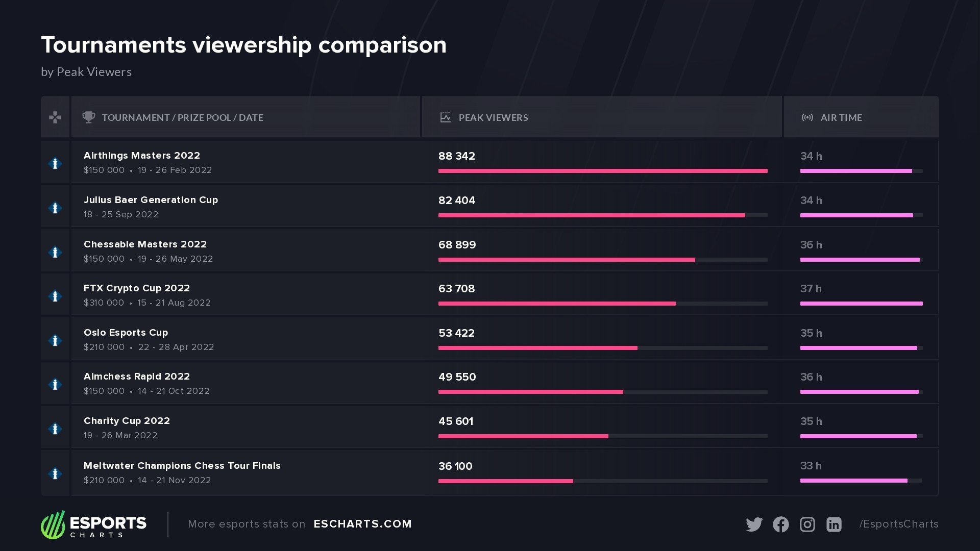The height and width of the screenshot is (551, 980).
Task: Select the Peak Viewers column header
Action: point(493,117)
